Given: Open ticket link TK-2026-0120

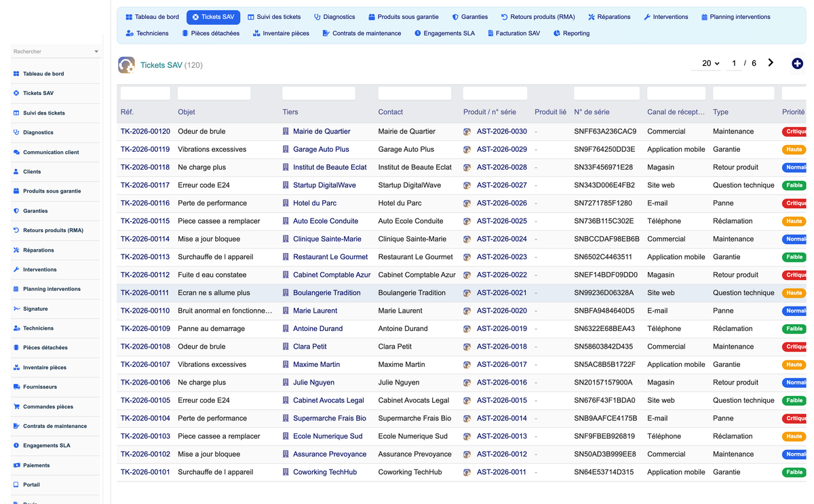Looking at the screenshot, I should point(145,132).
